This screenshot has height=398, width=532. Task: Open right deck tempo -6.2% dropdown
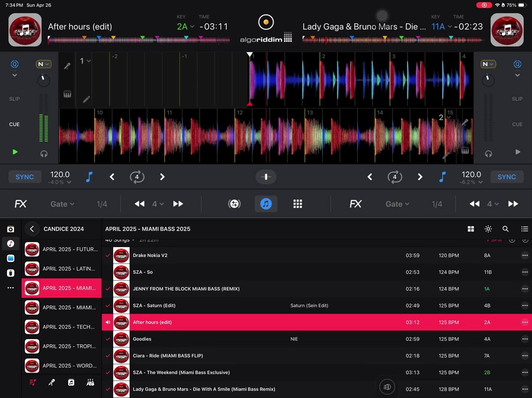471,182
